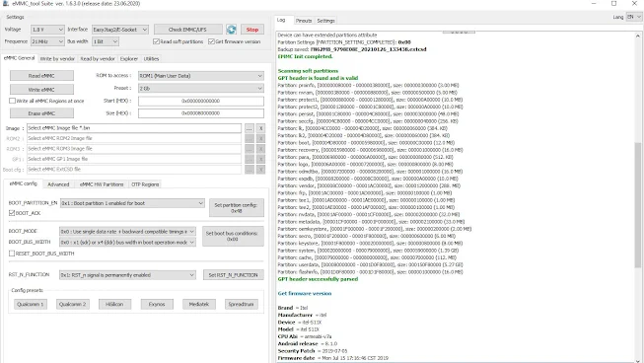Click the blue refresh icon beside Check EMMC/UFS
The width and height of the screenshot is (644, 363).
(x=231, y=30)
